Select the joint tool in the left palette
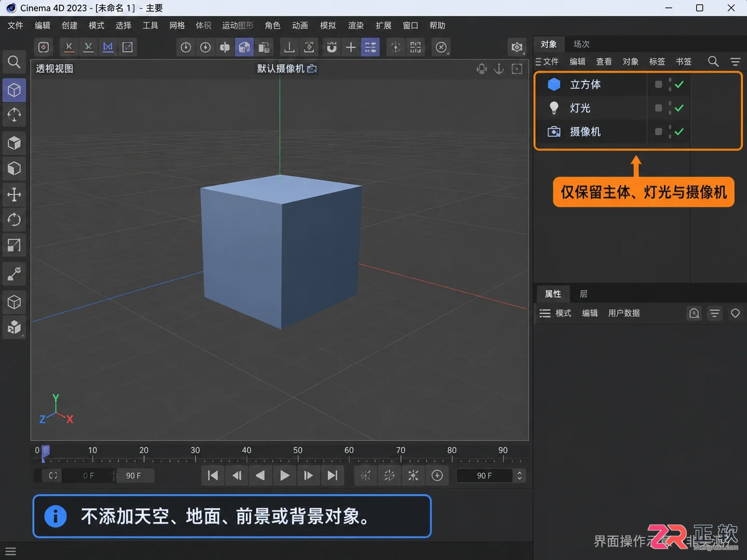 coord(14,274)
